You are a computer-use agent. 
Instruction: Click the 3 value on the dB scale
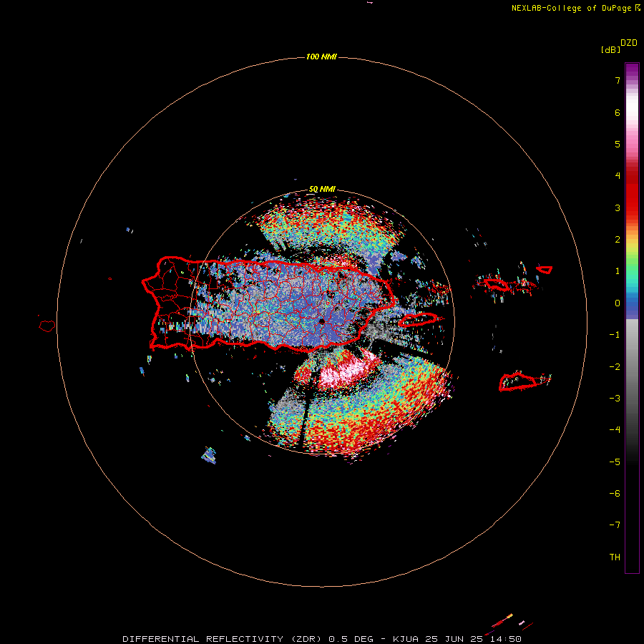point(618,208)
